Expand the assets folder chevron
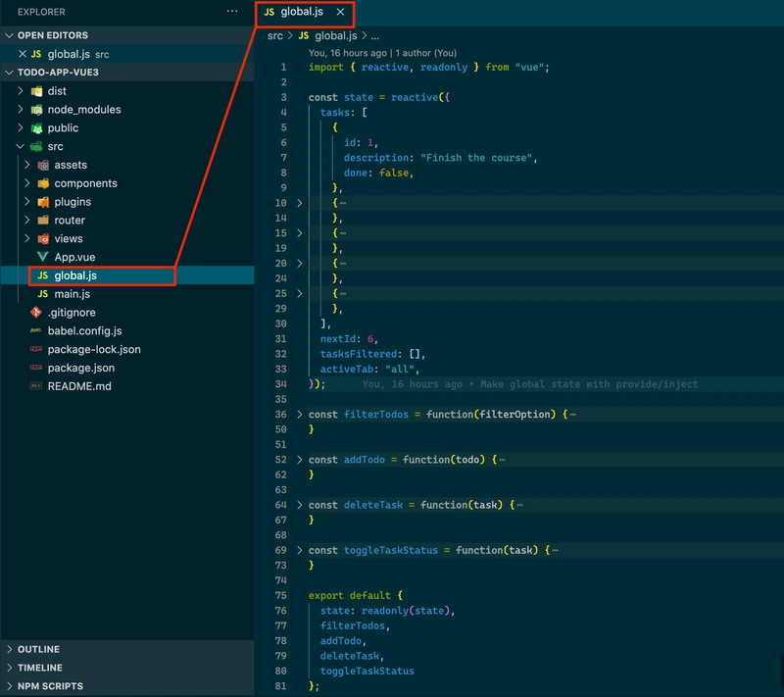The width and height of the screenshot is (784, 697). (27, 165)
